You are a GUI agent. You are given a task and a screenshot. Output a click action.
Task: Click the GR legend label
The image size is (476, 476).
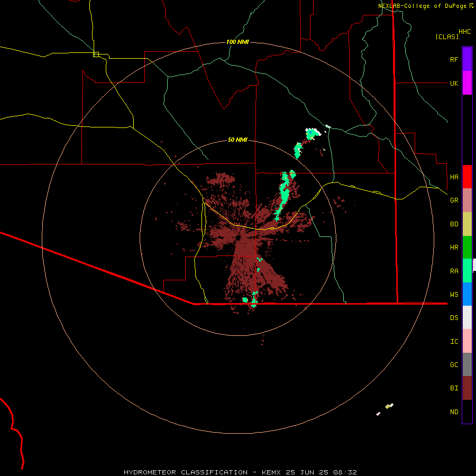coord(454,200)
